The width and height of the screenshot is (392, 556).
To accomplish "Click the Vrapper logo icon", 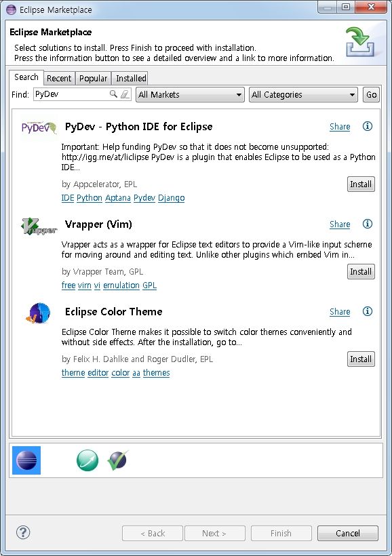I will tap(39, 226).
